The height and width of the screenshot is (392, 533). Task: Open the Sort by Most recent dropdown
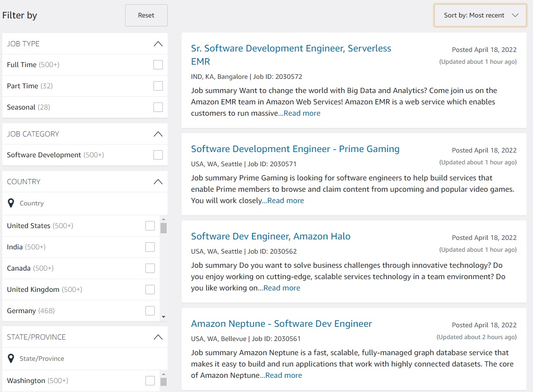[480, 16]
